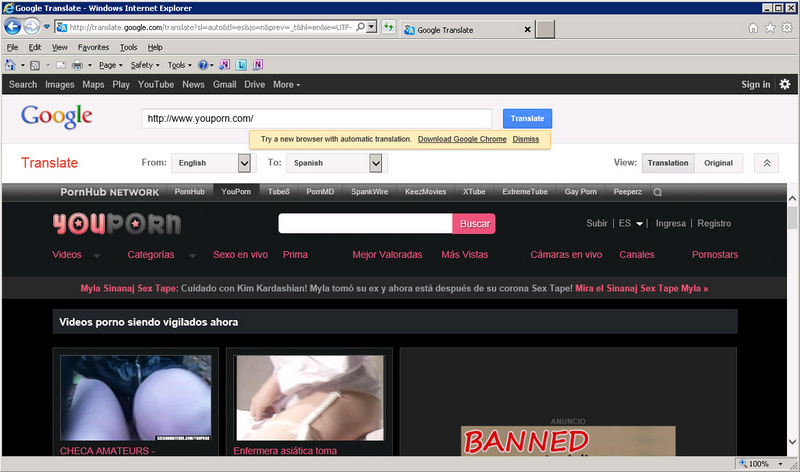Screen dimensions: 800x472
Task: Open the Page dropdown in command bar
Action: pos(111,65)
